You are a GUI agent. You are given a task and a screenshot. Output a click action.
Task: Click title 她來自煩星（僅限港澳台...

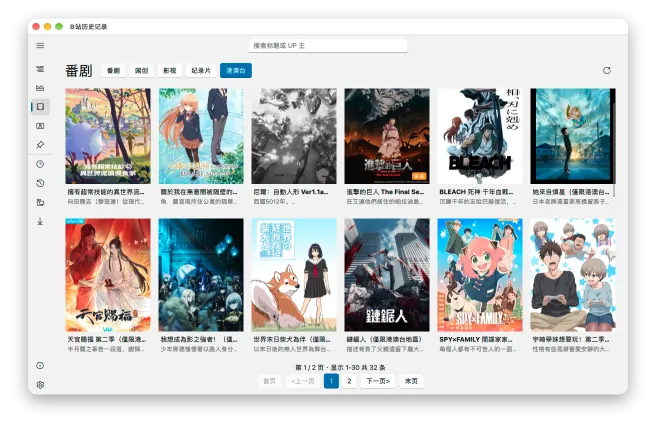click(571, 192)
